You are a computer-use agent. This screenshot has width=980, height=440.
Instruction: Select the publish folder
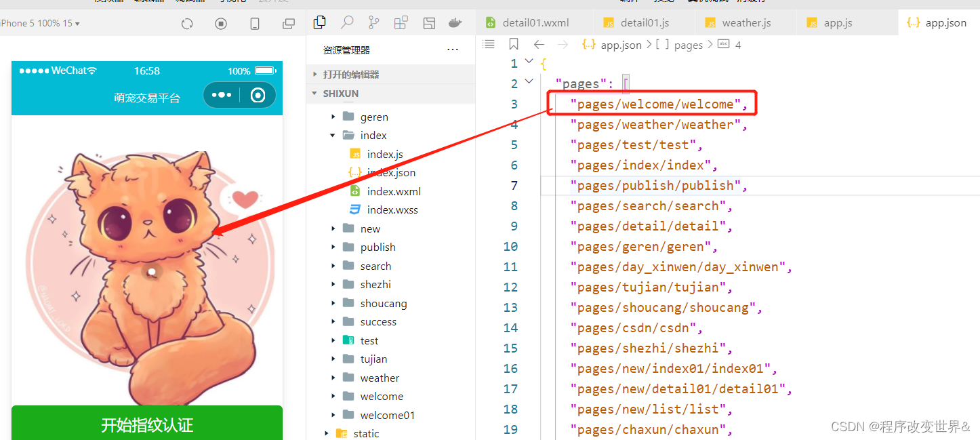[377, 247]
